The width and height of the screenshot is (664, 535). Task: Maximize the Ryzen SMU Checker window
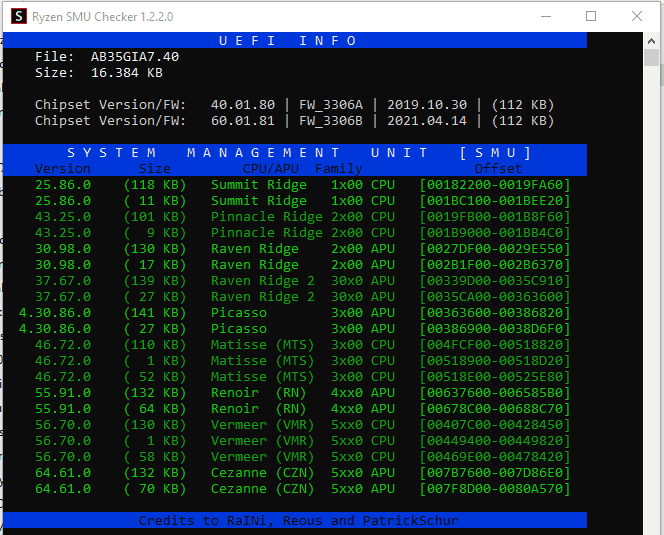point(591,17)
